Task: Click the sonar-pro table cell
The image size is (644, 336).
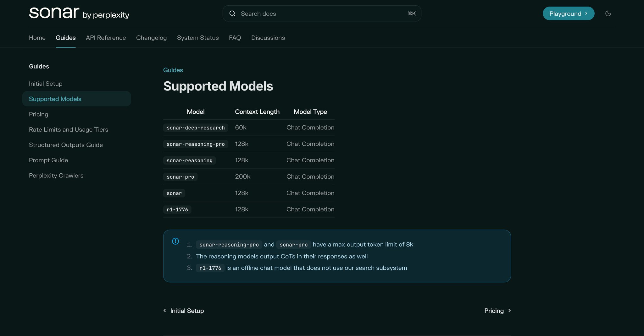Action: [180, 177]
